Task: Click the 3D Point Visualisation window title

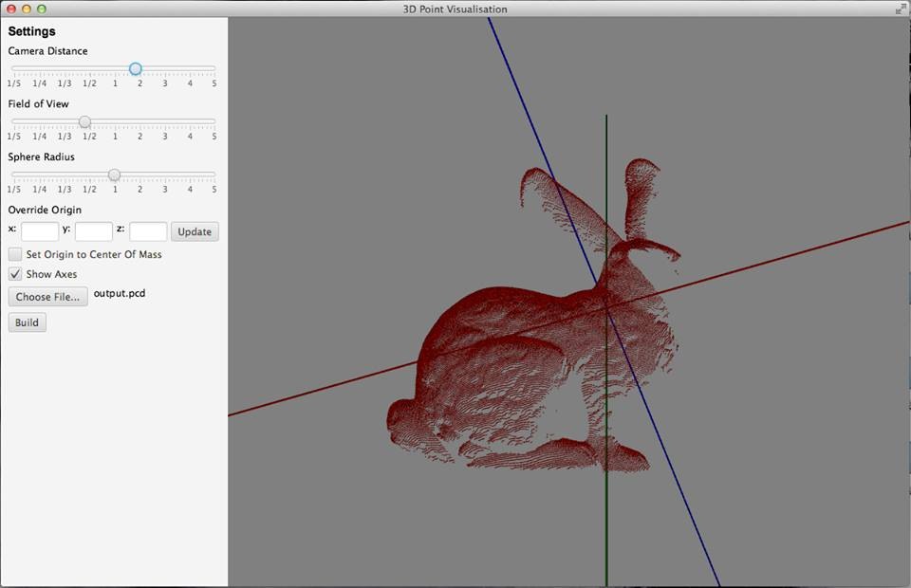Action: click(x=455, y=9)
